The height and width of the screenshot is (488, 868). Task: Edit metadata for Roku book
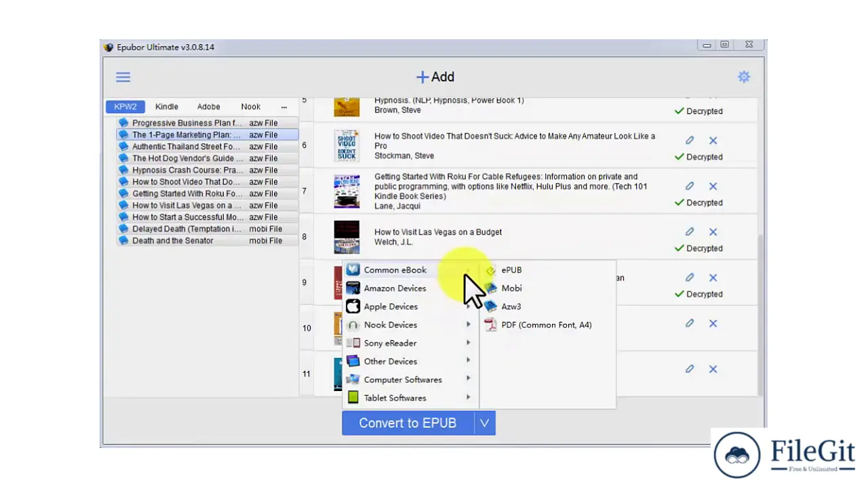click(x=690, y=186)
